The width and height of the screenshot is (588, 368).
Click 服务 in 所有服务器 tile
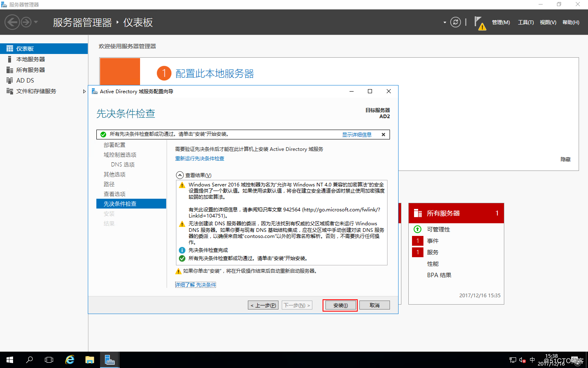[x=433, y=252]
